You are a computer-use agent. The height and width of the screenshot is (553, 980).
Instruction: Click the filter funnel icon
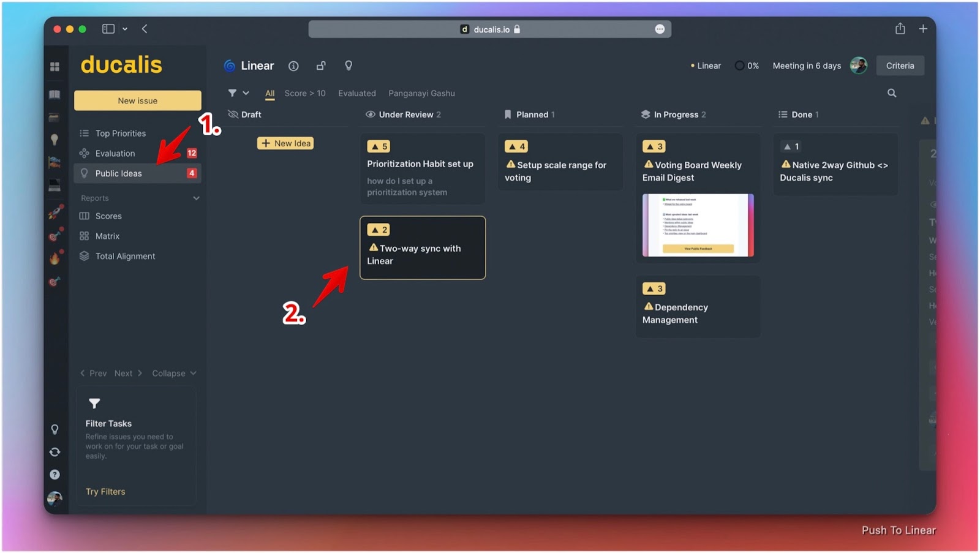click(x=232, y=93)
